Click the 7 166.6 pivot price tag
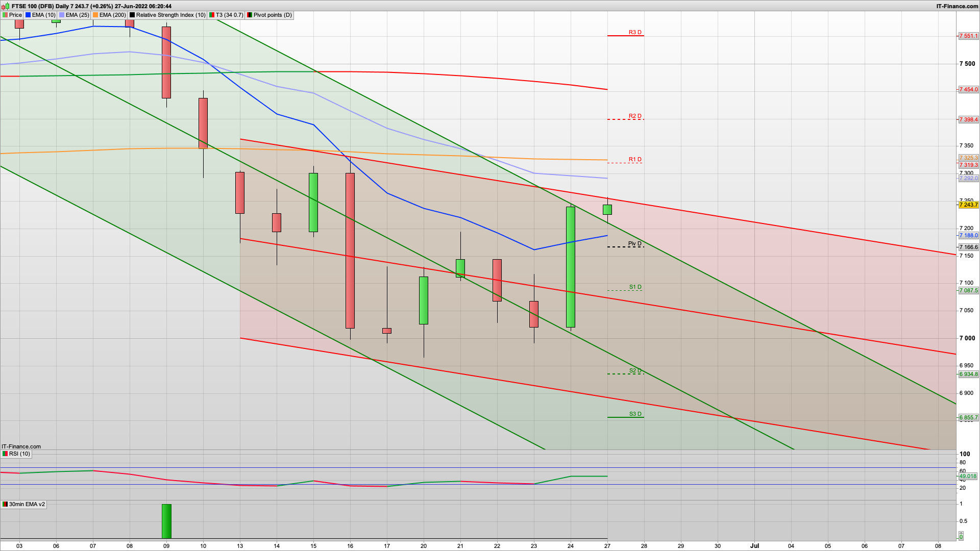Screen dimensions: 980x551 968,247
